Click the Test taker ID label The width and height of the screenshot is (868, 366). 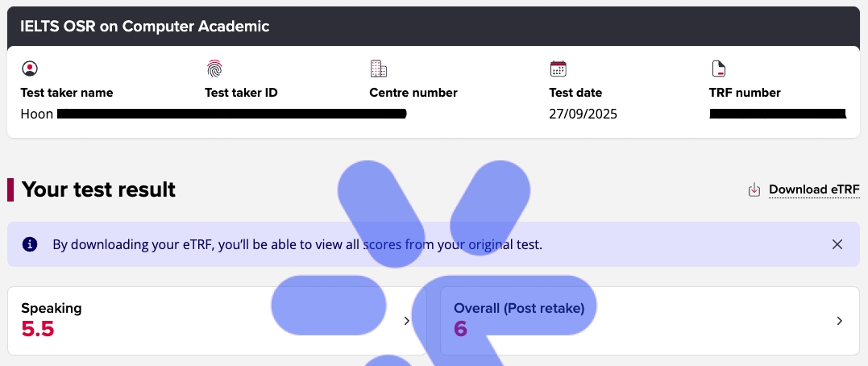(241, 93)
